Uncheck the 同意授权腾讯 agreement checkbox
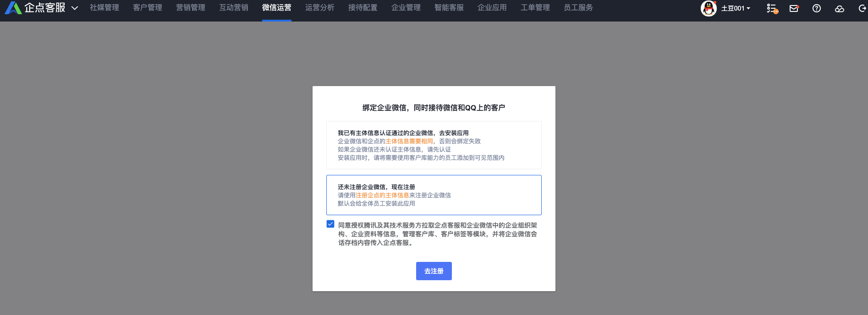Screen dimensions: 868x315 click(x=330, y=224)
